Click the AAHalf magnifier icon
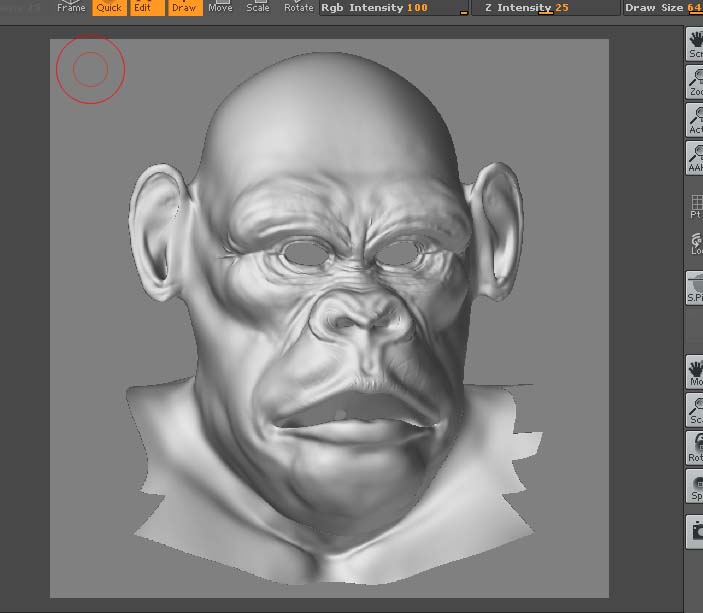This screenshot has height=613, width=703. tap(694, 158)
